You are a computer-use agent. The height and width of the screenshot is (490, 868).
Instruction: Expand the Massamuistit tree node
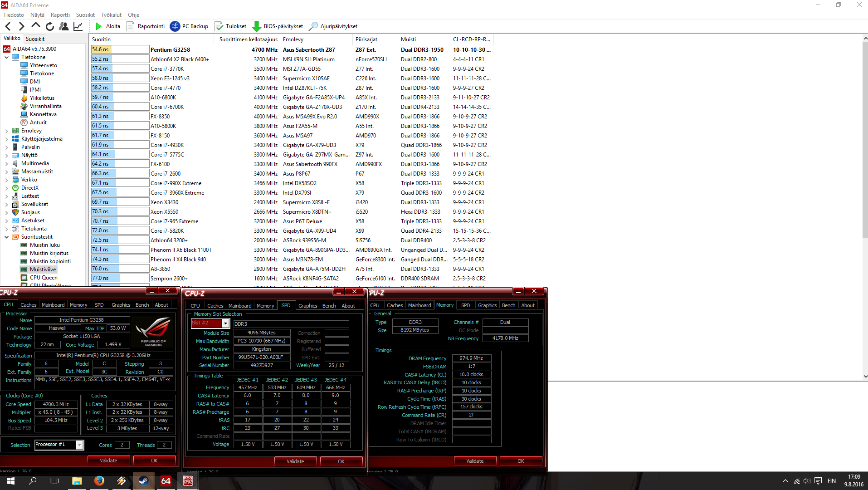pos(6,171)
